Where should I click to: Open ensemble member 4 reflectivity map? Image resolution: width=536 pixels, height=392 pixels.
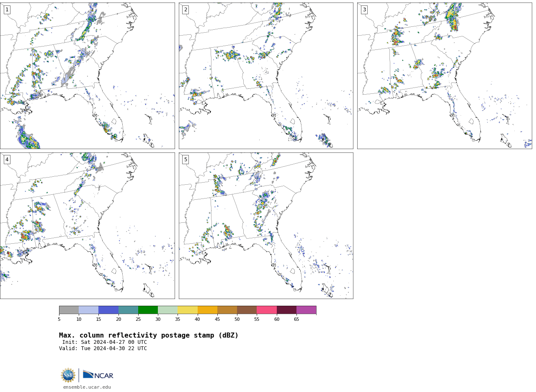[87, 226]
